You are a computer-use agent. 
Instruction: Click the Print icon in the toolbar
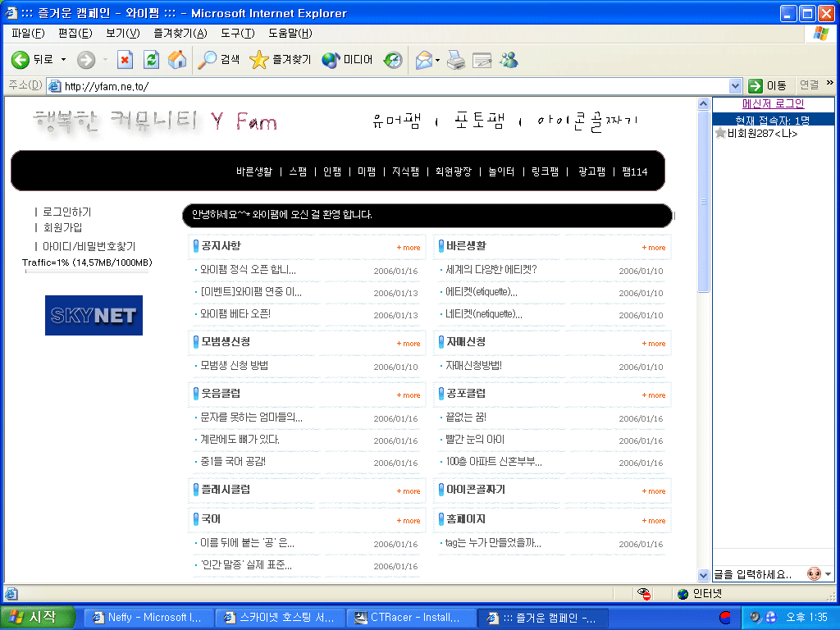457,60
